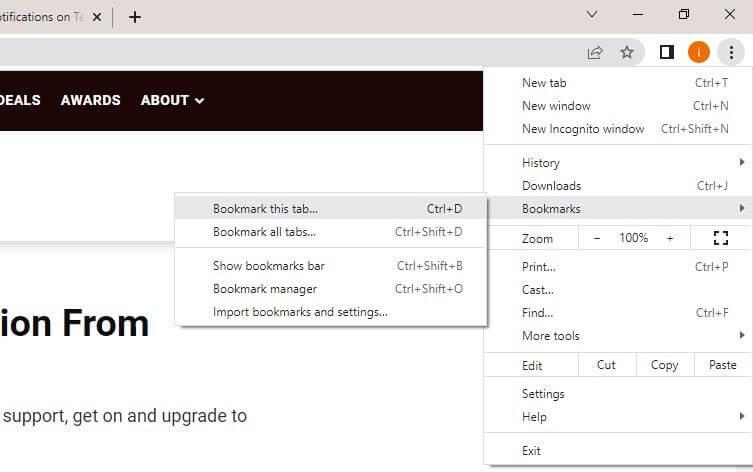This screenshot has width=753, height=472.
Task: Toggle fullscreen mode icon in Zoom row
Action: (721, 238)
